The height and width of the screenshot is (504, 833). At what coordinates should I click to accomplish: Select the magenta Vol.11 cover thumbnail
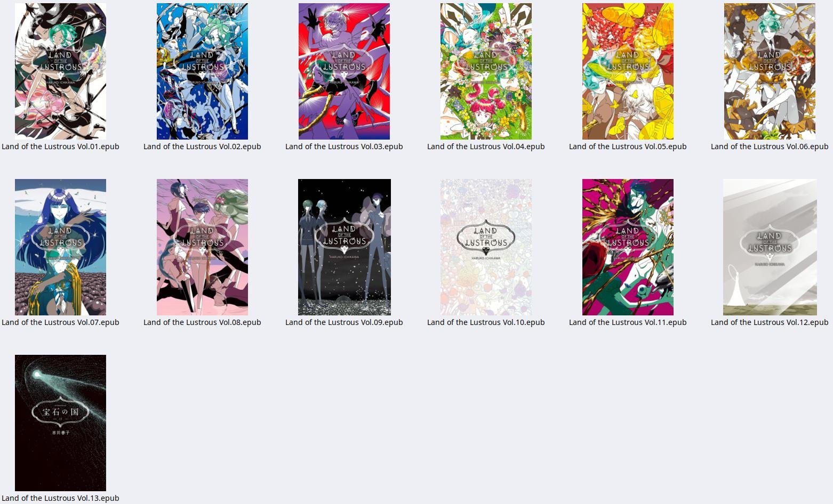coord(628,247)
